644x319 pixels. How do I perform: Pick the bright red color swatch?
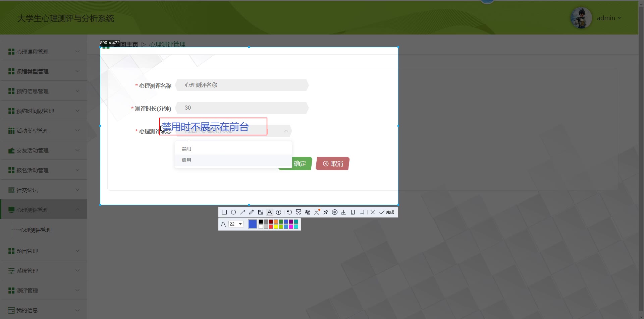coord(271,227)
